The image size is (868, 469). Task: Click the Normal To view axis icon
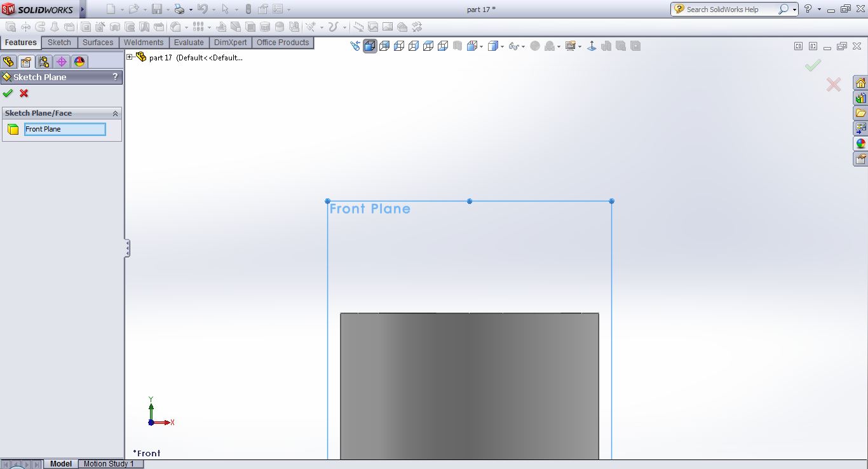coord(592,46)
